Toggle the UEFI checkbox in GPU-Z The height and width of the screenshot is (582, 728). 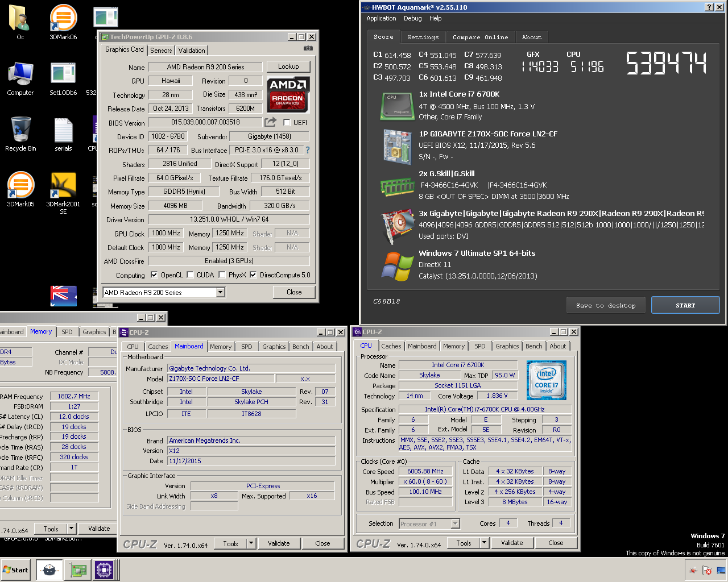tap(287, 122)
